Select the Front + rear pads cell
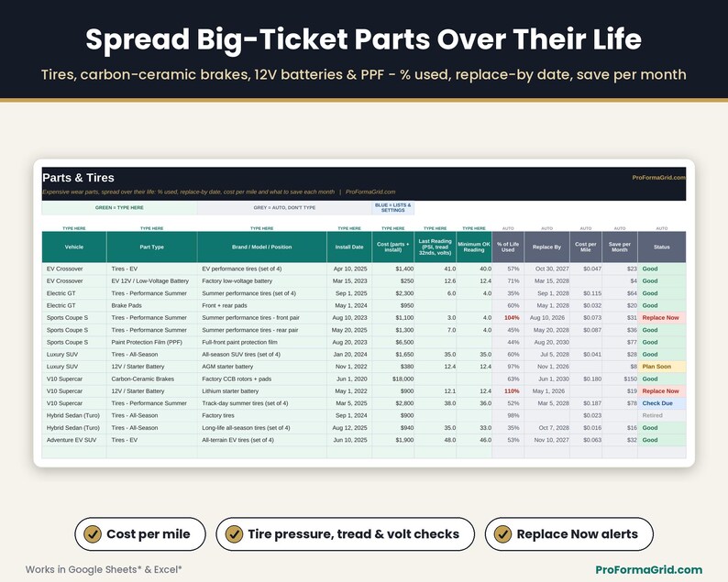 262,305
